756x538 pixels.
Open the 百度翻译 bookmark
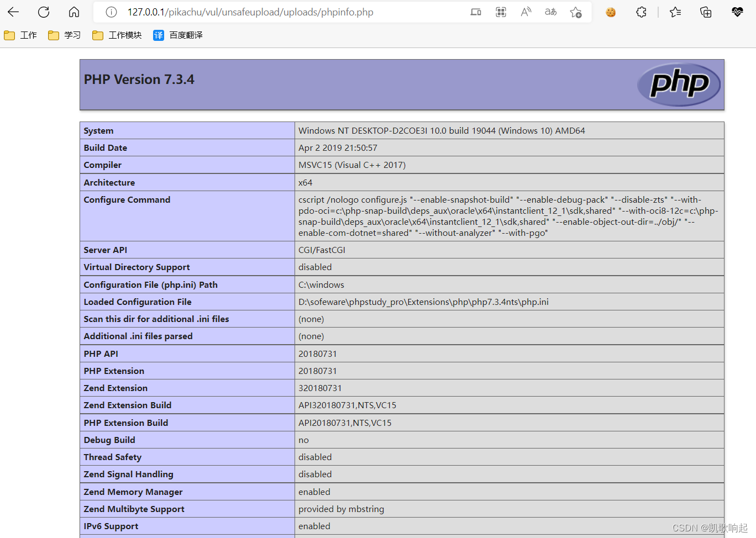pyautogui.click(x=178, y=35)
